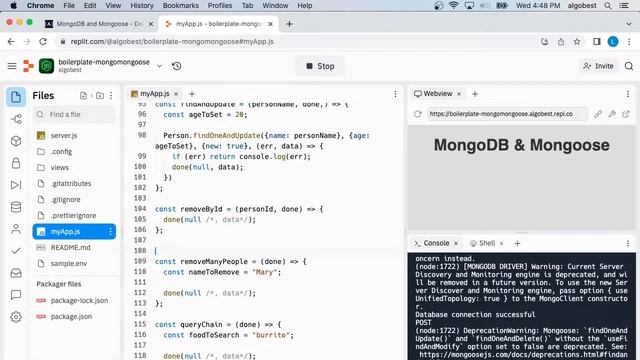Open the chat bubble sidebar icon
Viewport: 640px width, 360px height.
[16, 295]
